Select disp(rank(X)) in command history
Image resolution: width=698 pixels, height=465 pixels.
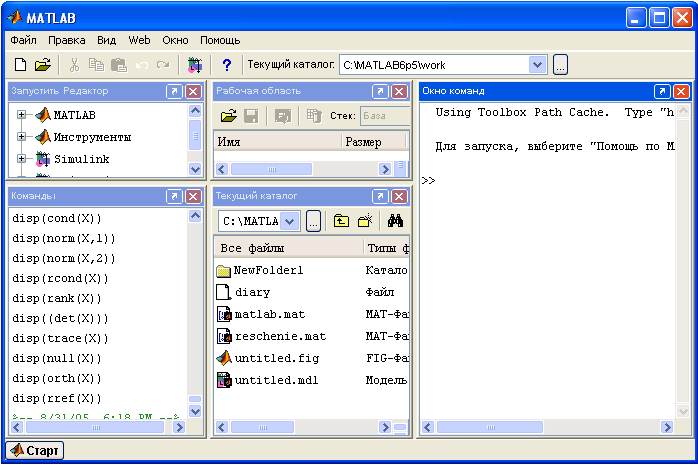pyautogui.click(x=57, y=299)
